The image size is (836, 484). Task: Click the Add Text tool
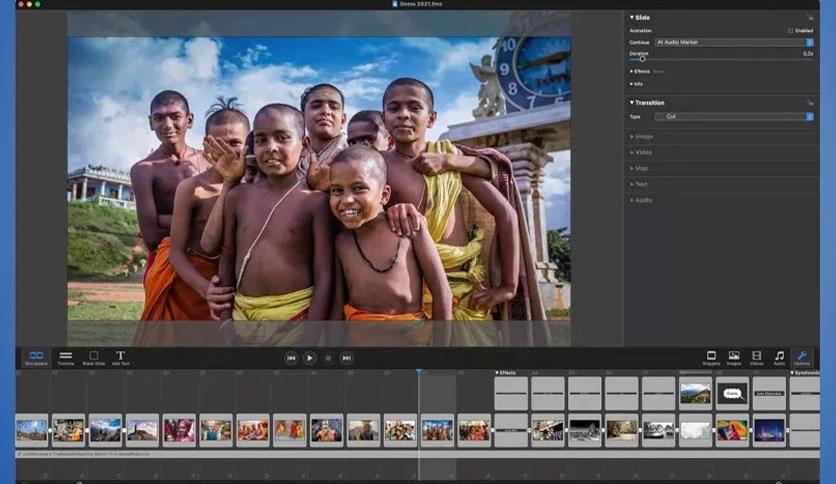click(x=120, y=358)
